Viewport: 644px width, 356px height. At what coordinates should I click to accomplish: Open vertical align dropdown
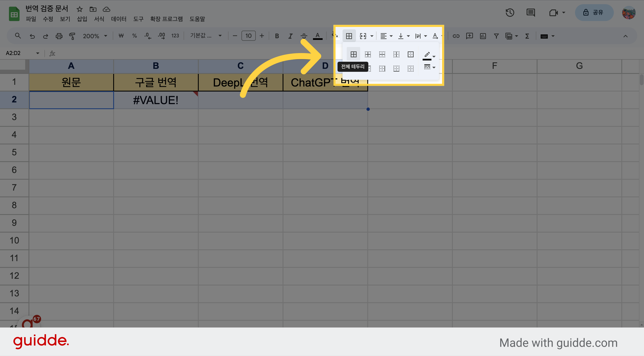404,36
